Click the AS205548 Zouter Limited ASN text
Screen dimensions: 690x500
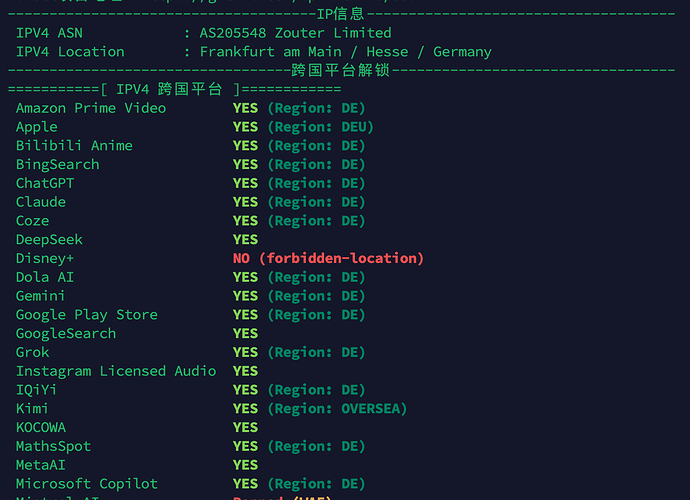pyautogui.click(x=295, y=33)
